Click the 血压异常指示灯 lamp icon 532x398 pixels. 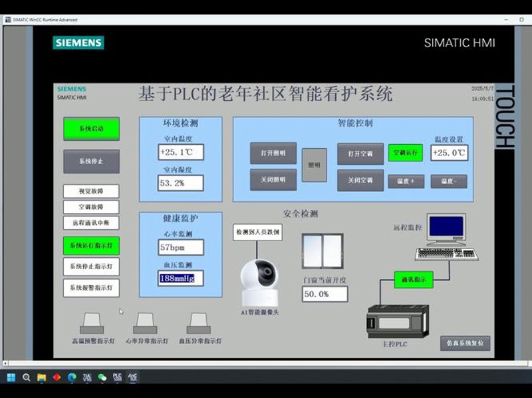click(199, 324)
